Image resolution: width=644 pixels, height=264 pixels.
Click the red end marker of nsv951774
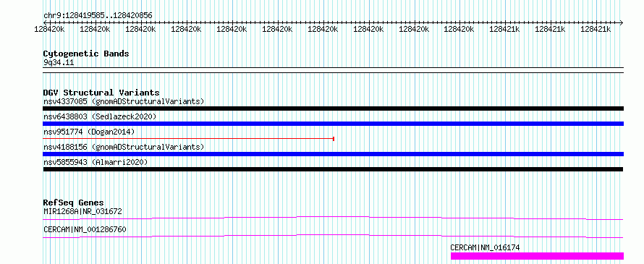(334, 139)
